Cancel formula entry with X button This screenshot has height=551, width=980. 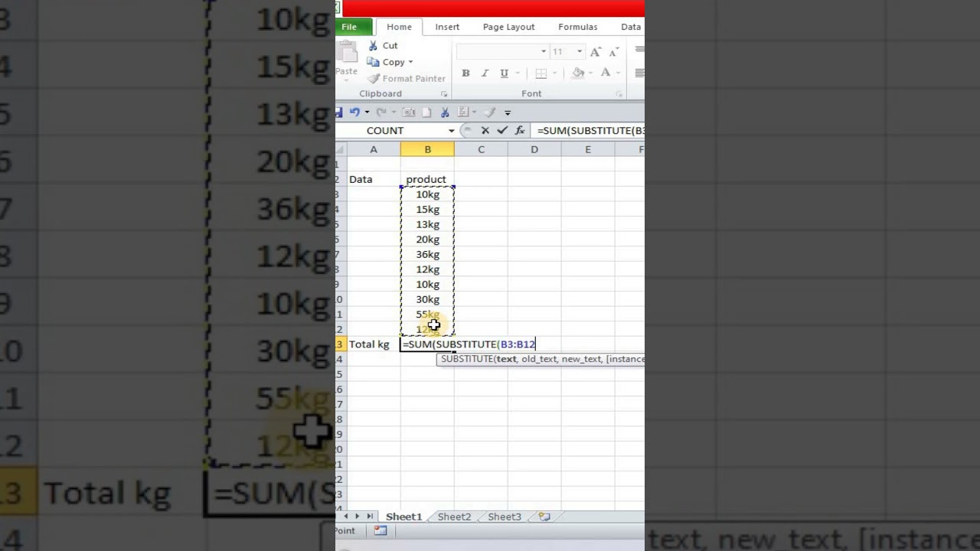(x=485, y=131)
